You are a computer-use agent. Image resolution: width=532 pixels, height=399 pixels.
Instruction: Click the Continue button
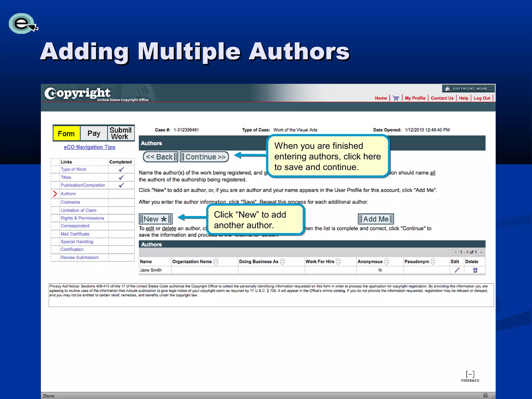coord(204,157)
